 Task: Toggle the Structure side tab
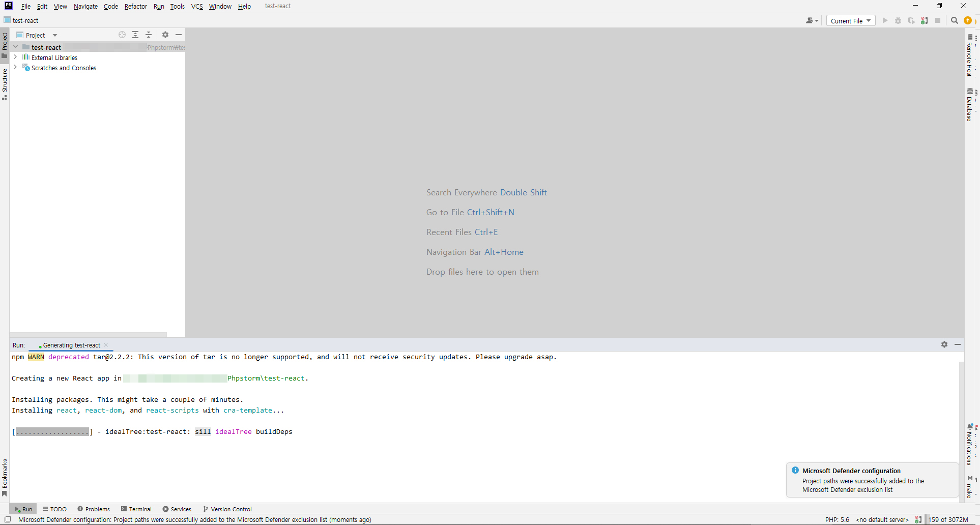(x=5, y=84)
